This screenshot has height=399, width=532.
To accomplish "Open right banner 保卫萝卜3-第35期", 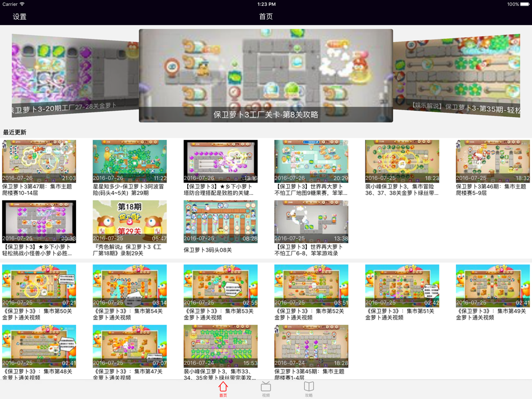I will (456, 76).
